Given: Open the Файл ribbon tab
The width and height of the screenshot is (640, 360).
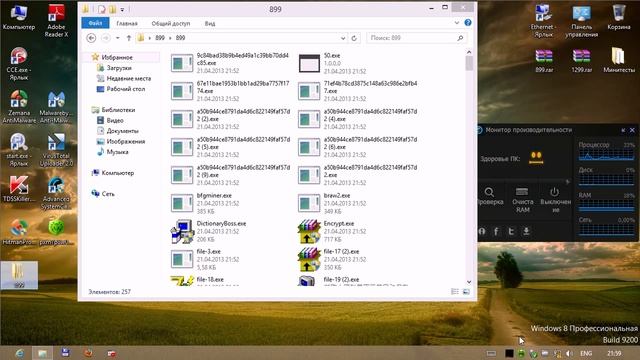Looking at the screenshot, I should point(96,23).
